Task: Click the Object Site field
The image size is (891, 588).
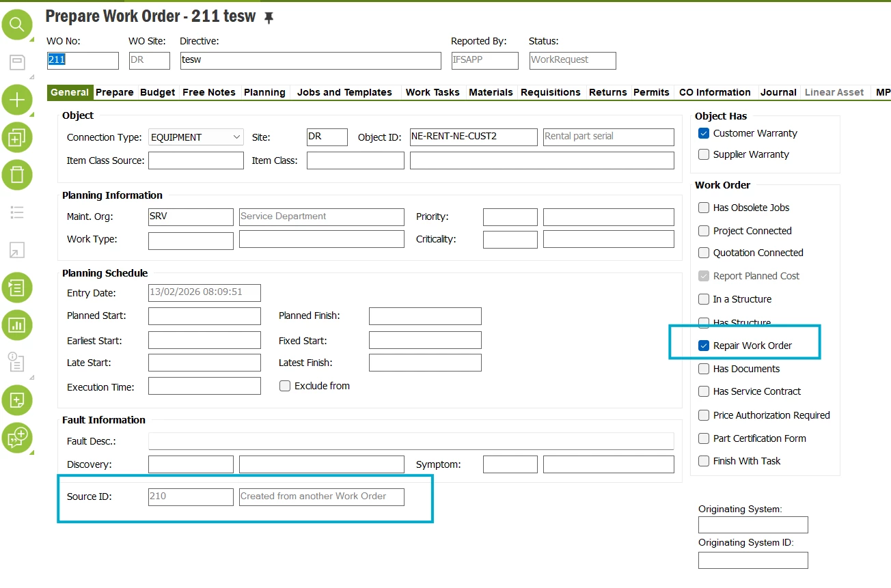Action: click(x=327, y=137)
